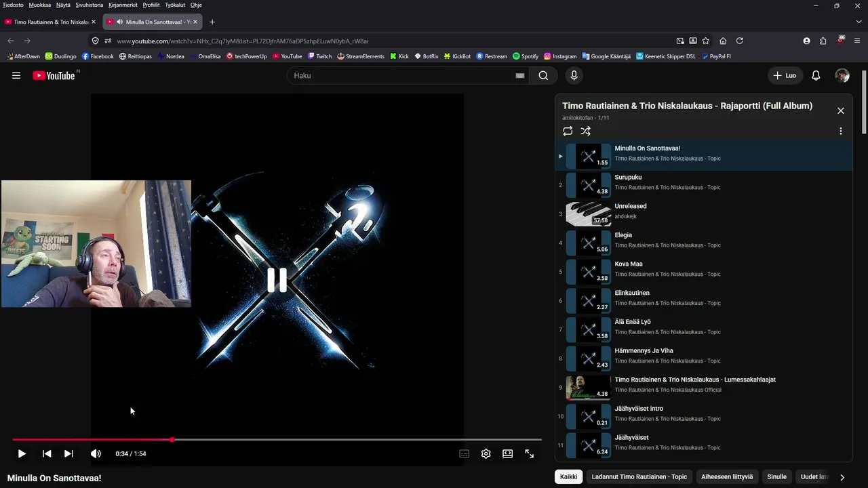Seek using the red progress bar
The width and height of the screenshot is (868, 488).
[x=277, y=440]
